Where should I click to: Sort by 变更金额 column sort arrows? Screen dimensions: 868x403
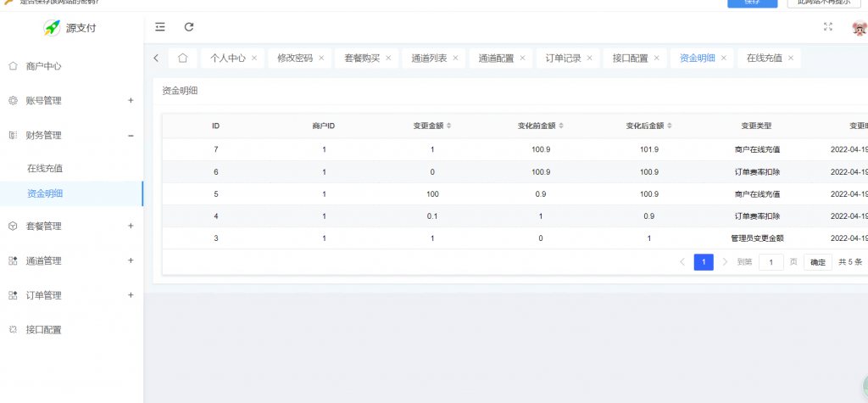pyautogui.click(x=449, y=126)
